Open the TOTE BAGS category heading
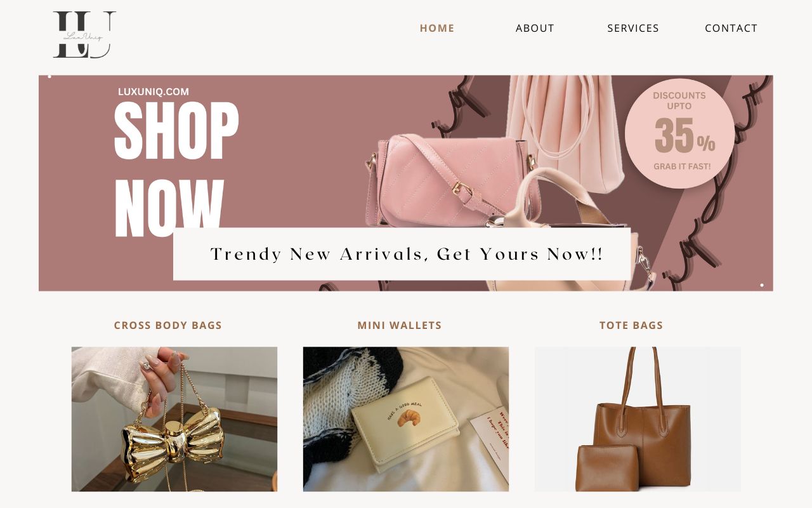The width and height of the screenshot is (812, 508). [631, 325]
